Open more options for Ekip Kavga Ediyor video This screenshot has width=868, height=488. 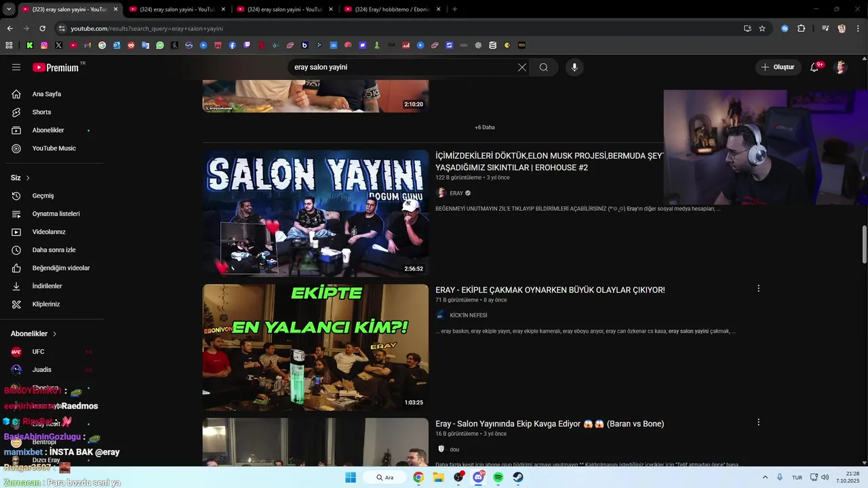tap(758, 422)
